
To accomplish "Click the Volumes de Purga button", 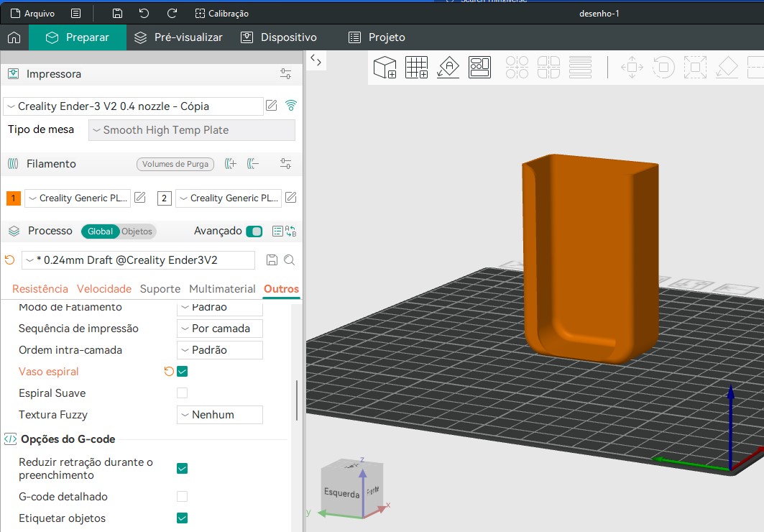I will 175,164.
